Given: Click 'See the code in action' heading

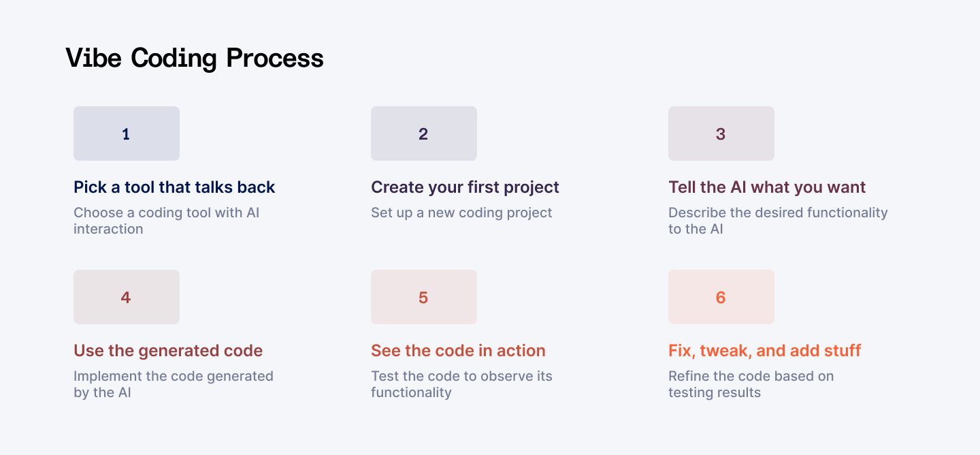Looking at the screenshot, I should coord(458,351).
